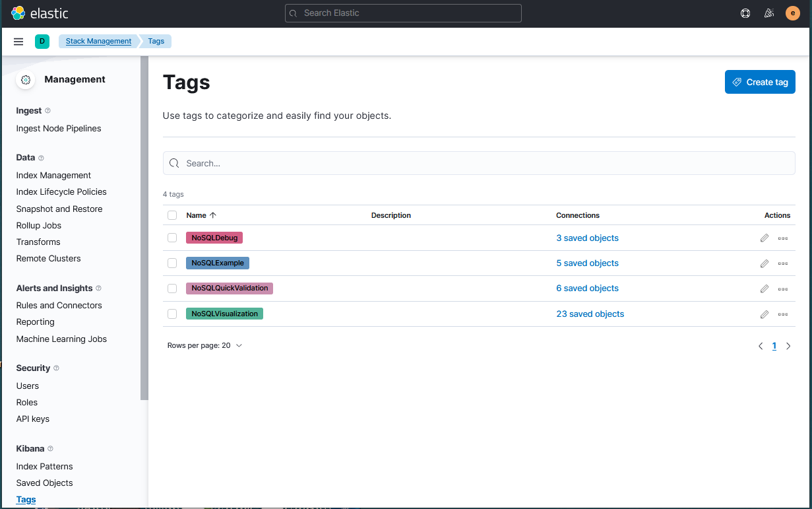The image size is (812, 509).
Task: Open Roles management page
Action: pos(27,403)
